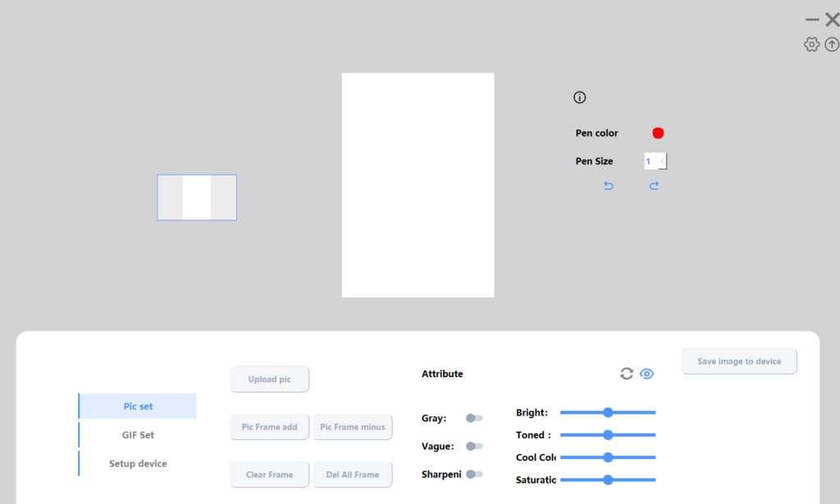This screenshot has height=504, width=840.
Task: Click the info icon above Pen color
Action: [x=580, y=98]
